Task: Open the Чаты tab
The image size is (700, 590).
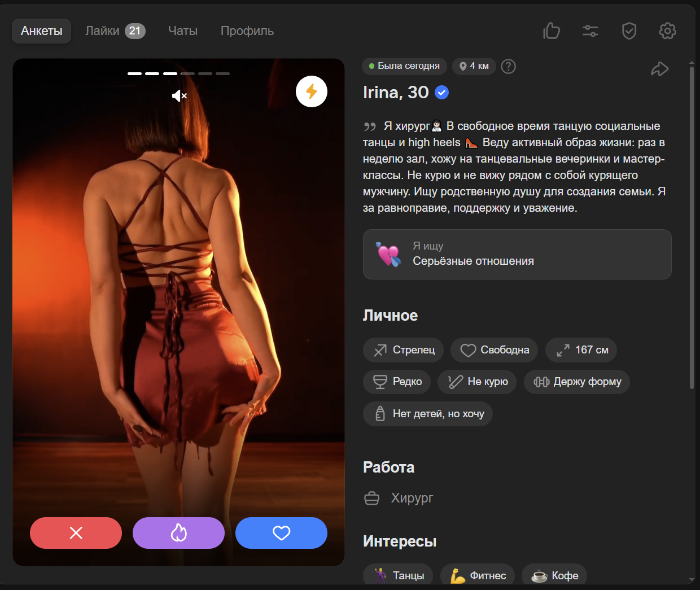Action: pyautogui.click(x=183, y=31)
